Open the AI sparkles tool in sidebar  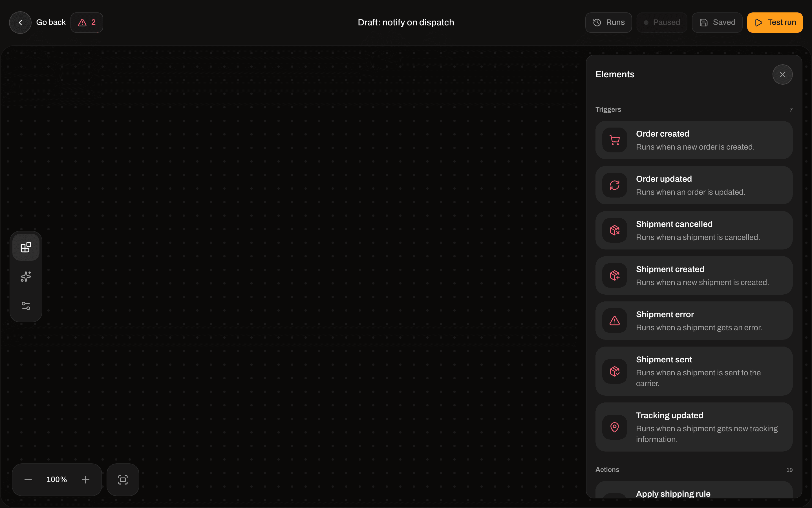coord(26,277)
